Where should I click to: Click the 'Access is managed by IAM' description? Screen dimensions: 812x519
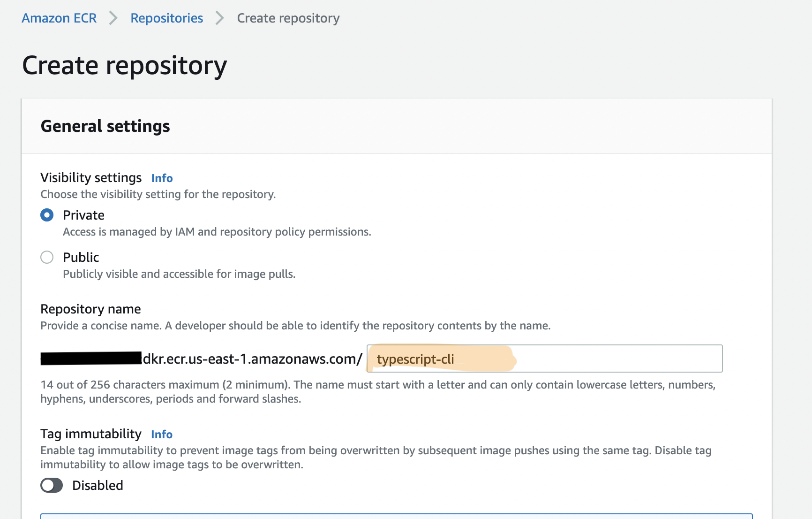pyautogui.click(x=217, y=232)
